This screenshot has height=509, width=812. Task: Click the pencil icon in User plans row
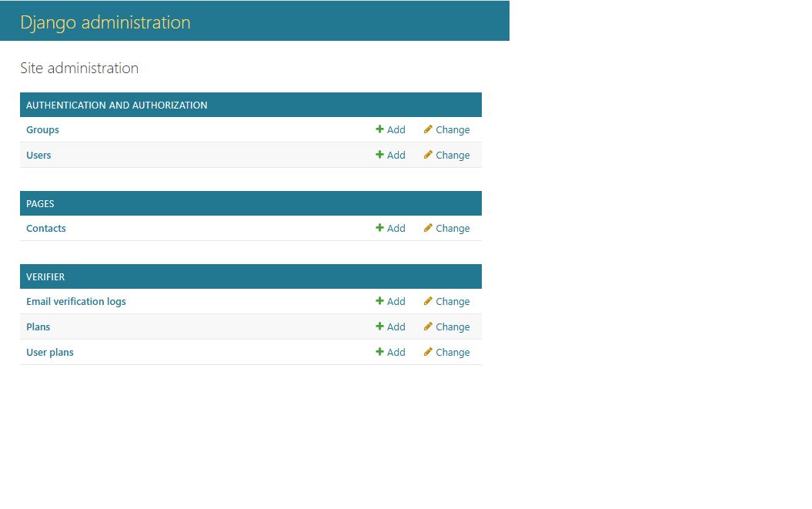coord(428,351)
